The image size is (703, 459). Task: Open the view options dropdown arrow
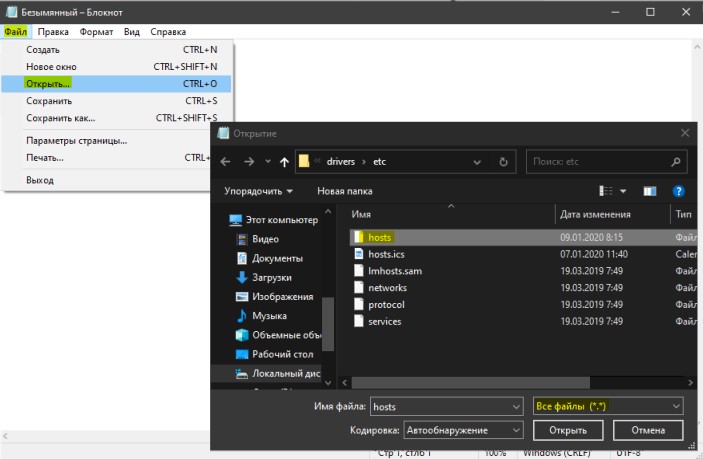click(x=623, y=191)
